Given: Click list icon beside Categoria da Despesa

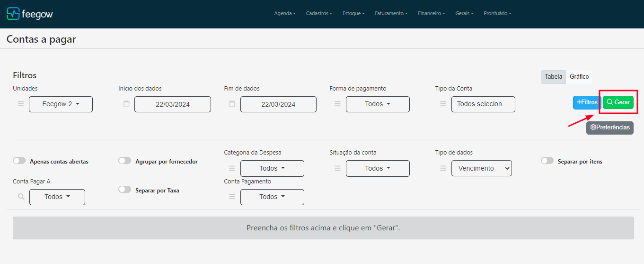Looking at the screenshot, I should [232, 168].
